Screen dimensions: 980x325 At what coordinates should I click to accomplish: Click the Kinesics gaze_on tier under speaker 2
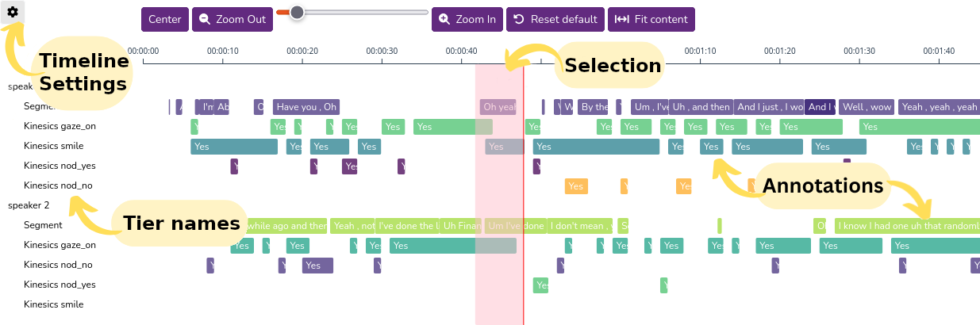(x=60, y=245)
